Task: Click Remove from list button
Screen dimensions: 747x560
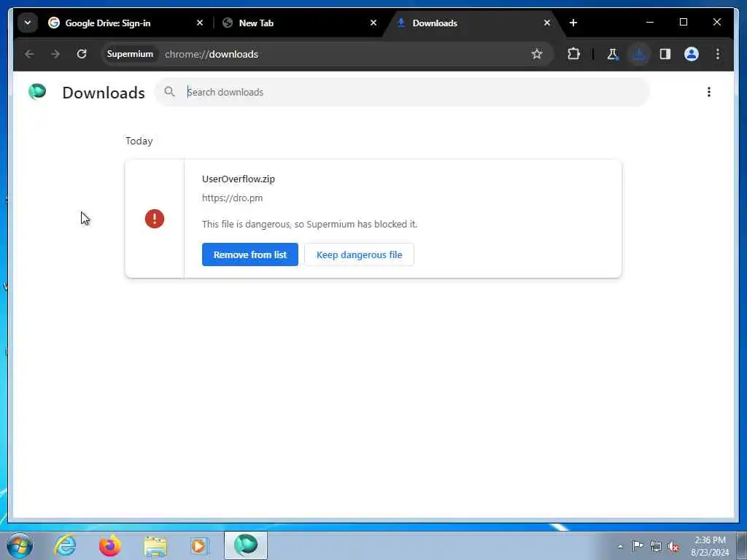Action: (250, 254)
